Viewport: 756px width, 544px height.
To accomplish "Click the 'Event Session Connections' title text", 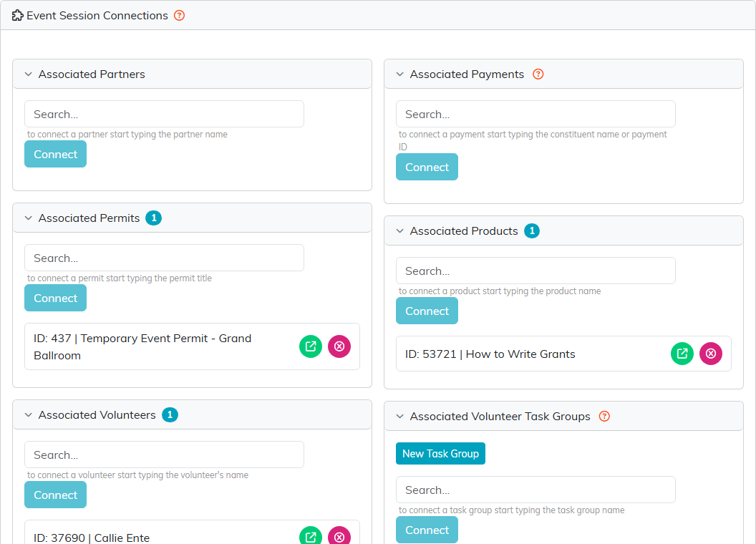I will pyautogui.click(x=97, y=16).
